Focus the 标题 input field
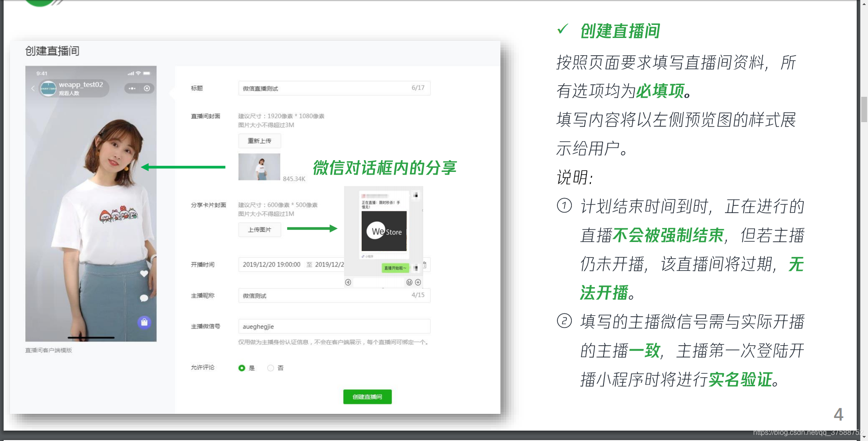Image resolution: width=868 pixels, height=441 pixels. pyautogui.click(x=334, y=88)
